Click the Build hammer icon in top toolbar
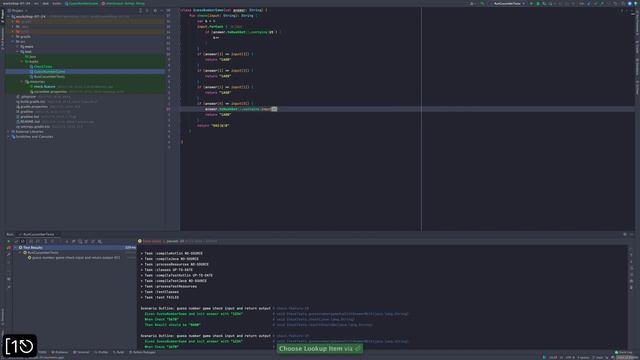 [x=483, y=4]
